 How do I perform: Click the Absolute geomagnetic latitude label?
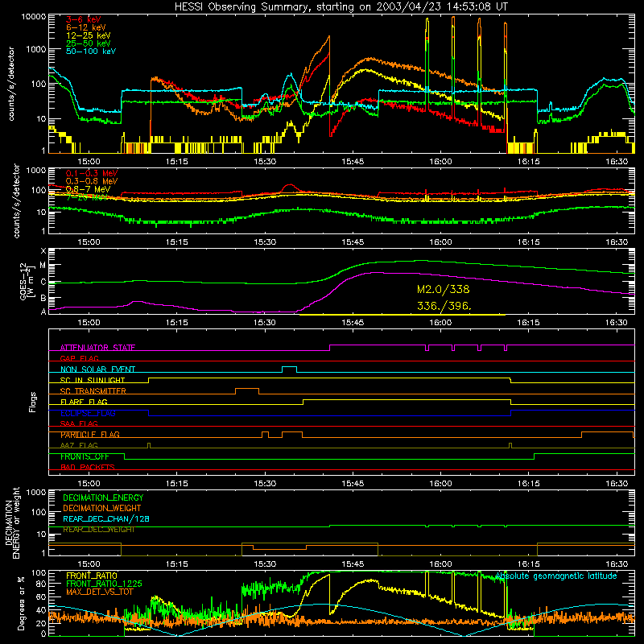tap(556, 576)
